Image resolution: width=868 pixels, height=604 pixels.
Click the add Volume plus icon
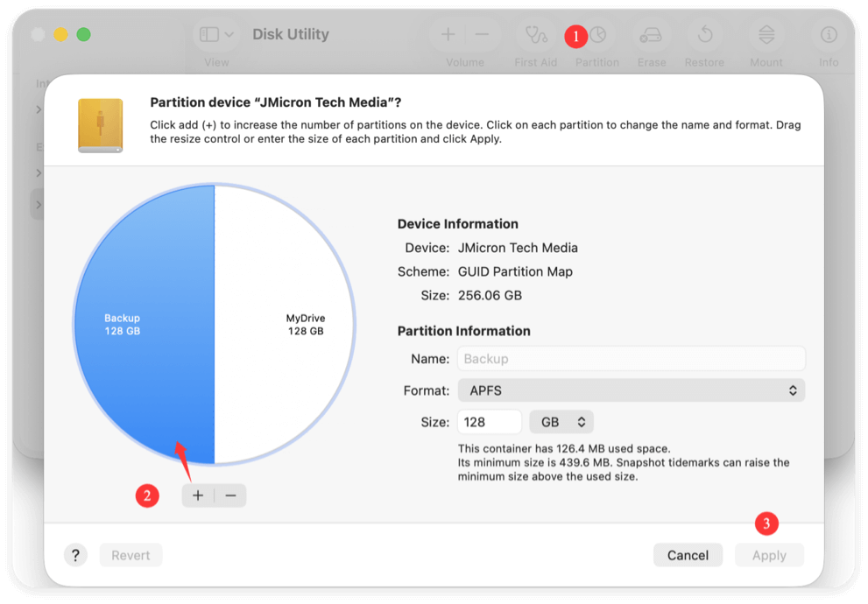(x=447, y=33)
